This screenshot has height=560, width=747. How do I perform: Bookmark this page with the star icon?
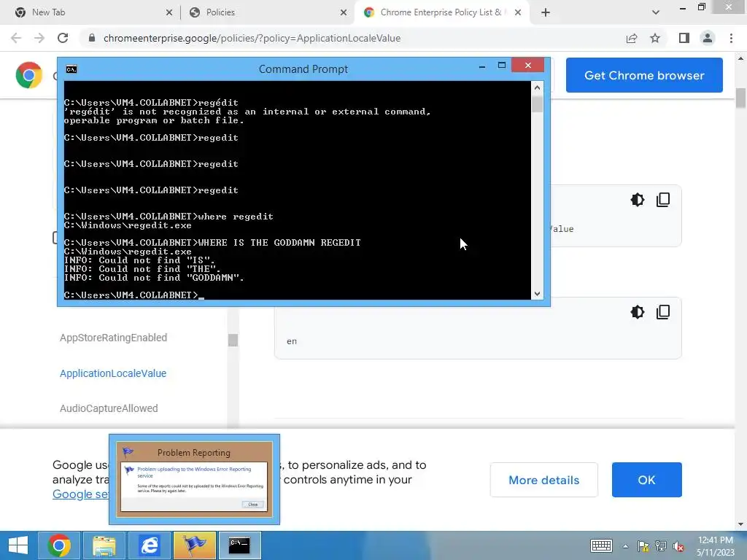tap(655, 38)
